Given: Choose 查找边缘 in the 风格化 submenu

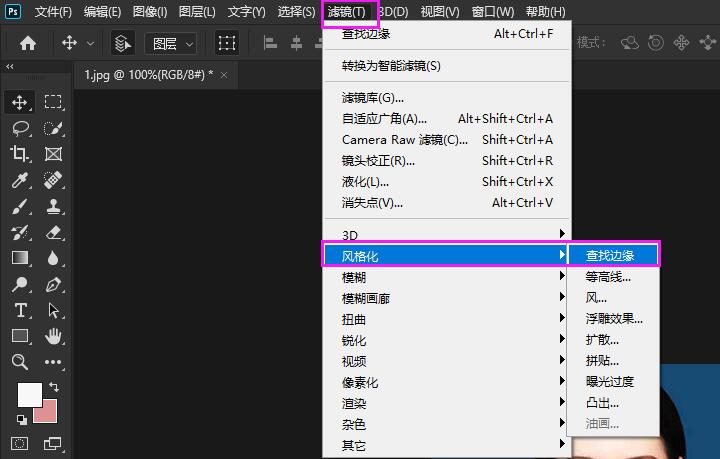Looking at the screenshot, I should [613, 255].
